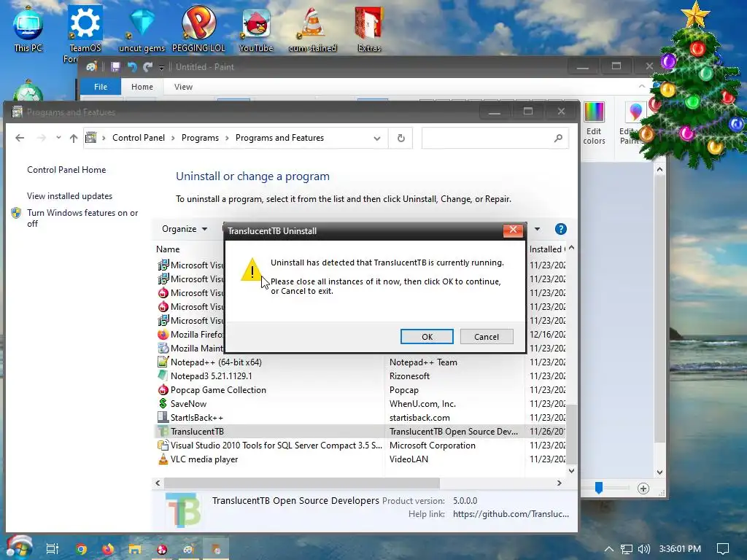Viewport: 747px width, 560px height.
Task: Open the Peggle ball desktop shortcut
Action: tap(198, 29)
